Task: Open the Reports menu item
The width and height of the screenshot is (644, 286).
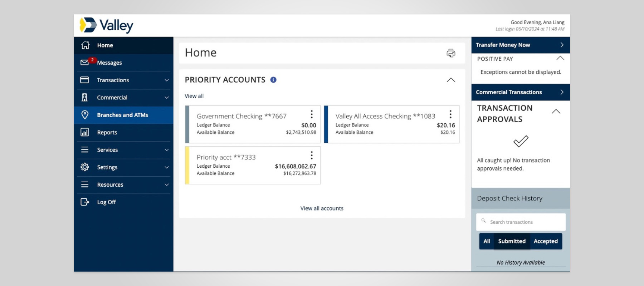Action: (124, 132)
